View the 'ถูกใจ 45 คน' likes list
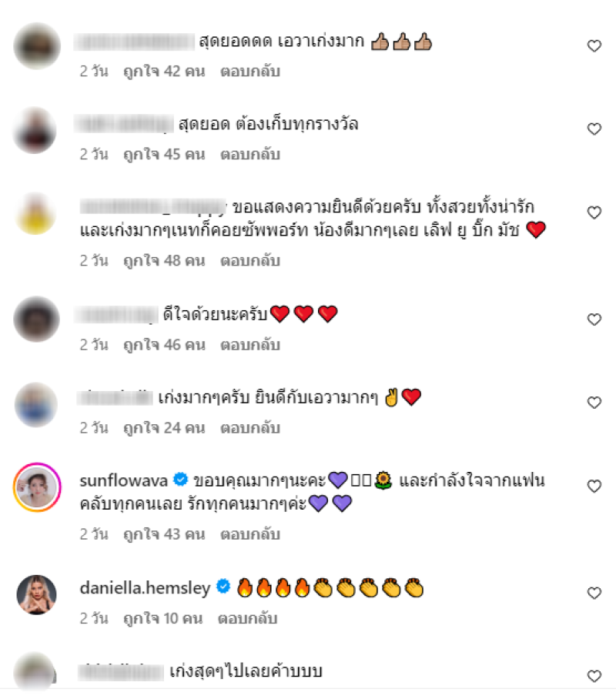Image resolution: width=616 pixels, height=699 pixels. [x=164, y=155]
